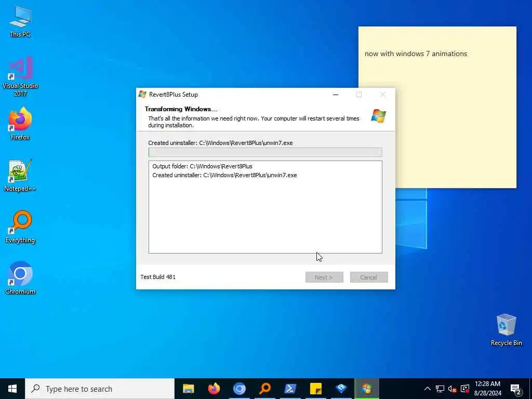Select the 'Output folder' log line
Viewport: 532px width, 399px height.
click(x=202, y=166)
